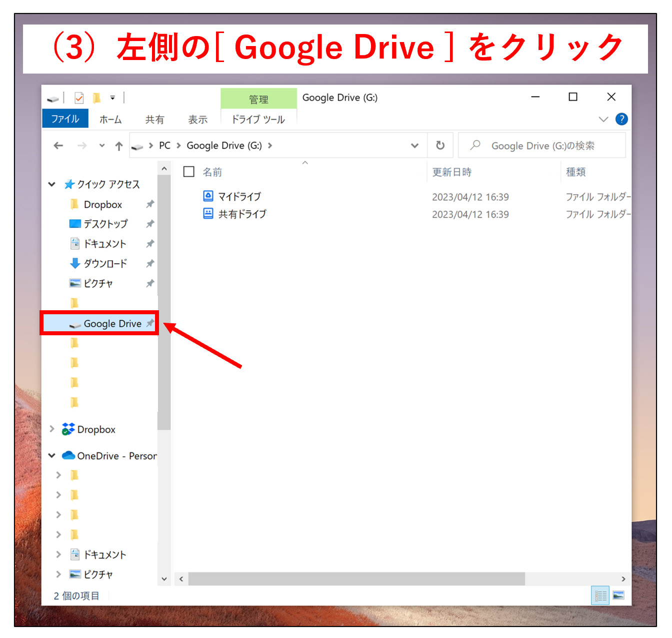Sort by the 種類 column header
This screenshot has height=638, width=672.
coord(575,172)
